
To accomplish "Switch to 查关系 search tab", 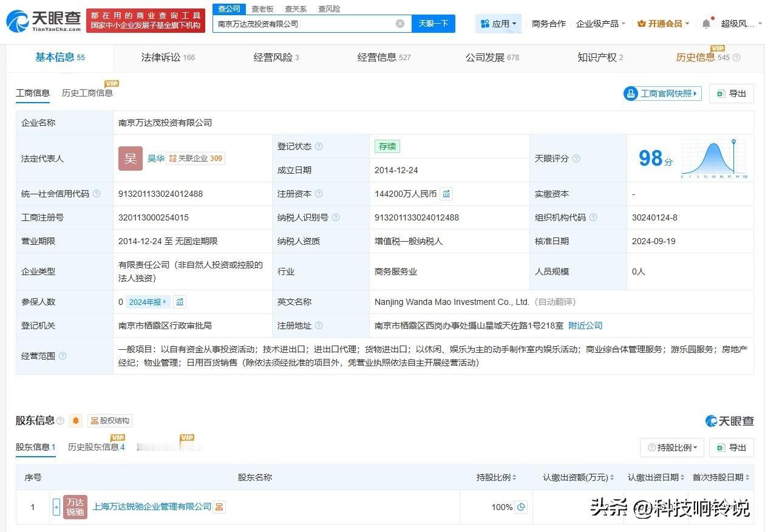I will (296, 9).
